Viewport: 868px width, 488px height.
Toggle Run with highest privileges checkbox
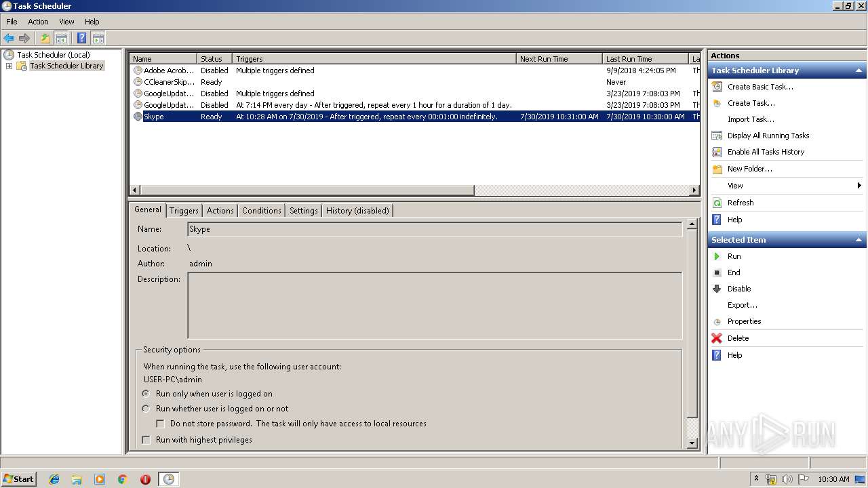[146, 440]
